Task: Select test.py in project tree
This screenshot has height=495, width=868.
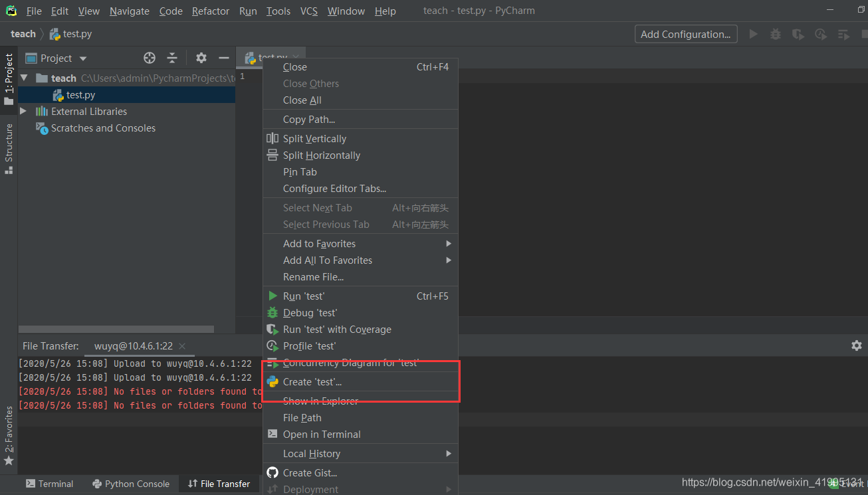Action: [80, 95]
